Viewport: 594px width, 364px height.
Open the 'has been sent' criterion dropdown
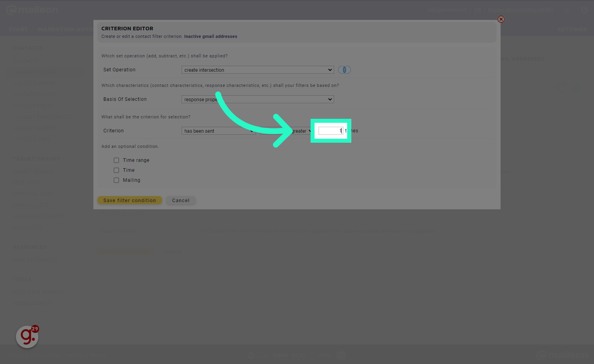[x=218, y=131]
